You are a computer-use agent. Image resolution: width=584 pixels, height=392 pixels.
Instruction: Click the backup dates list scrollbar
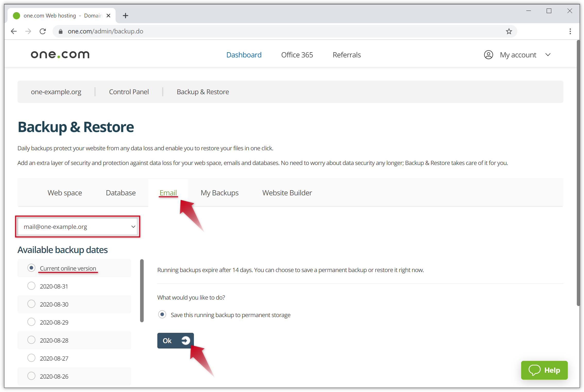142,291
